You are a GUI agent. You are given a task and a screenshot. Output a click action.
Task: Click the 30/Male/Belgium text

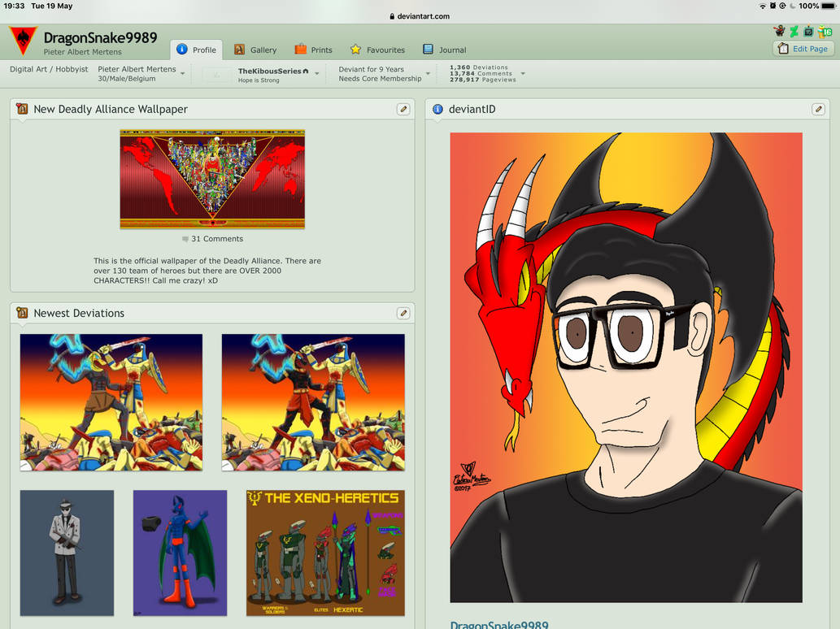[126, 79]
